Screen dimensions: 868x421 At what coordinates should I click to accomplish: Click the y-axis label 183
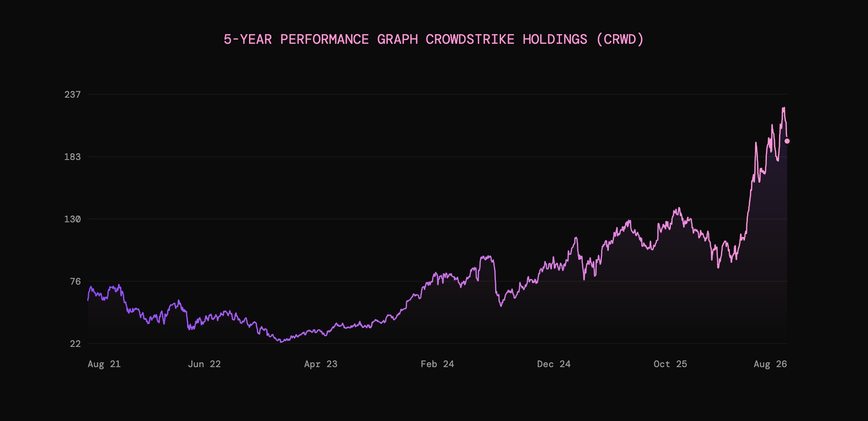72,157
